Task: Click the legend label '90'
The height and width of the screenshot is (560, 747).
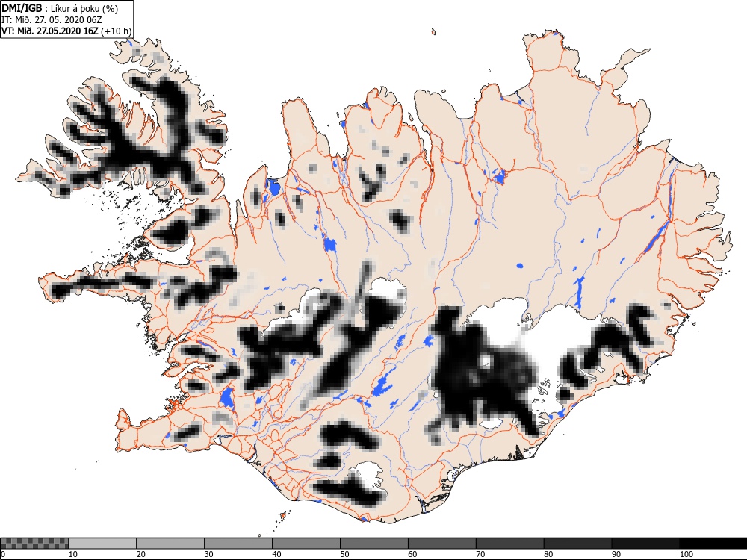Action: point(616,554)
